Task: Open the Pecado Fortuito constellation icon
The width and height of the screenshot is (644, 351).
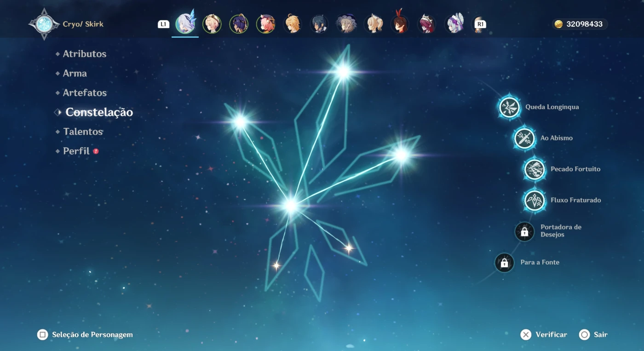Action: click(535, 169)
